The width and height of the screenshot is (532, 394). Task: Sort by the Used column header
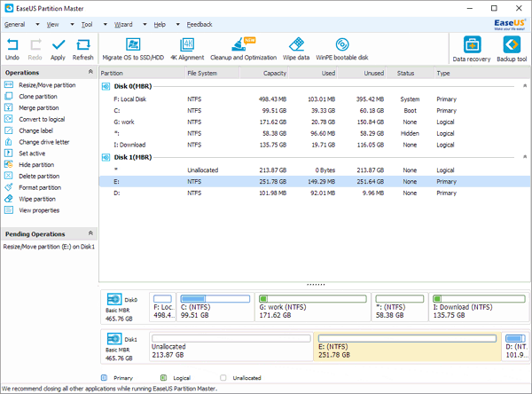click(313, 73)
